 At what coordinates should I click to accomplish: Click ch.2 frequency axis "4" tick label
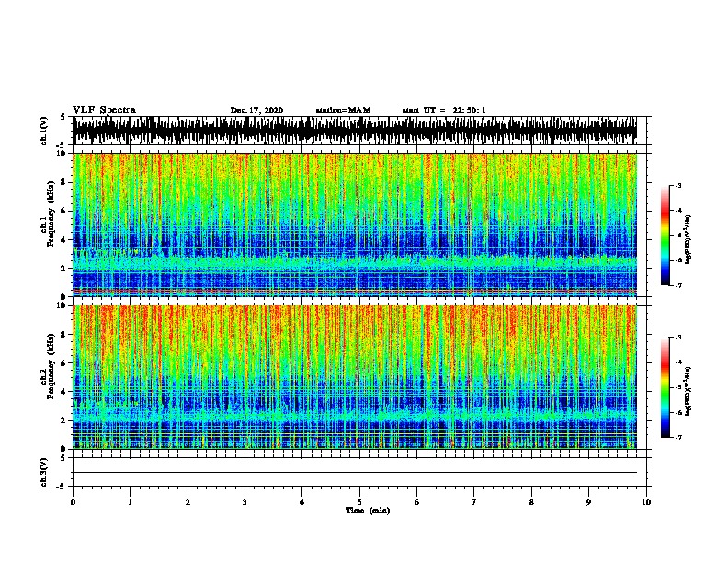63,392
